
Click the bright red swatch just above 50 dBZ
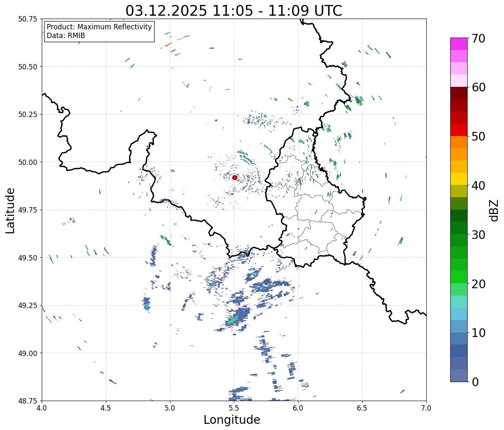pyautogui.click(x=459, y=130)
